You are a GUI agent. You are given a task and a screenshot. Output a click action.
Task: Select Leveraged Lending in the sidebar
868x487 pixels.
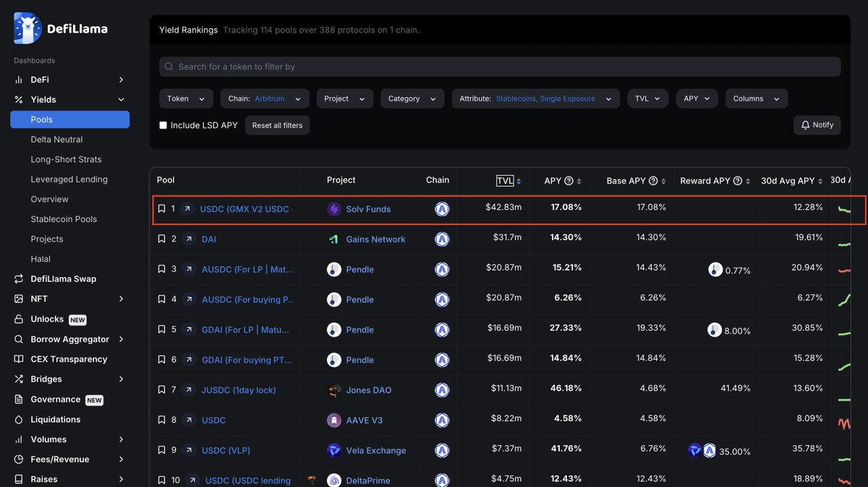(x=69, y=179)
